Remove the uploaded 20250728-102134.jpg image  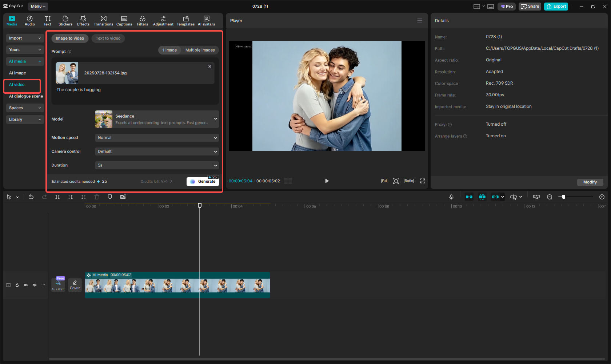point(210,66)
